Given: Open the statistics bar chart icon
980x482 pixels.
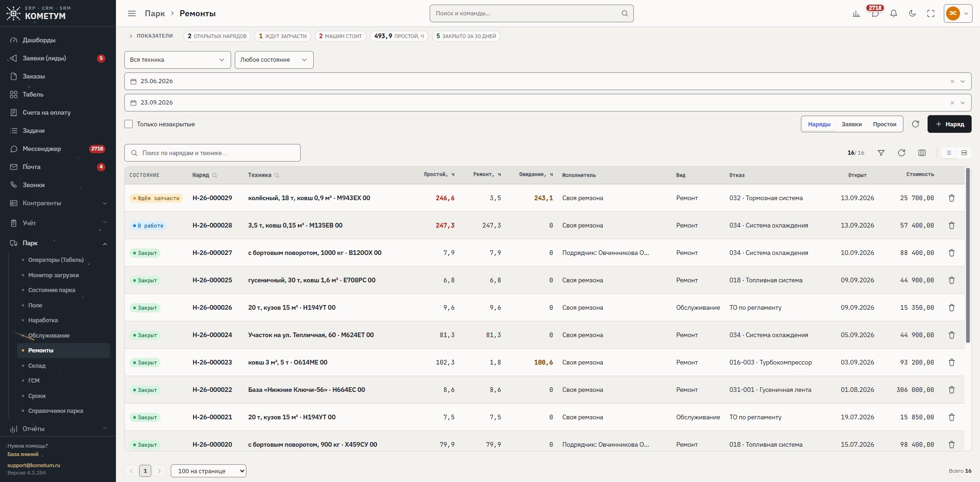Looking at the screenshot, I should pos(857,13).
